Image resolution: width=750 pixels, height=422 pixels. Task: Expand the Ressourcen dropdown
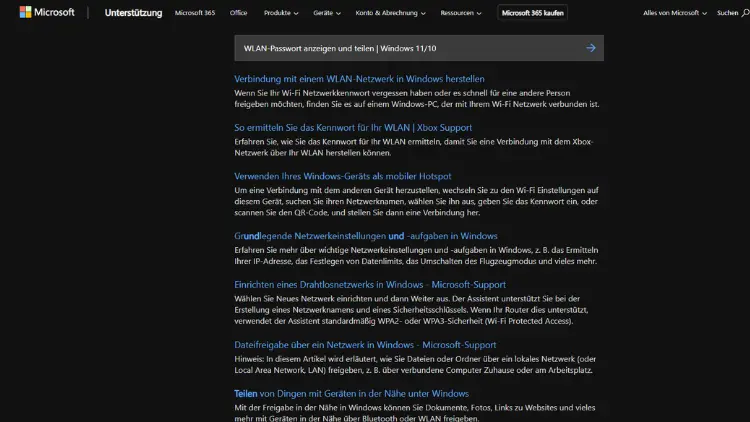coord(461,13)
